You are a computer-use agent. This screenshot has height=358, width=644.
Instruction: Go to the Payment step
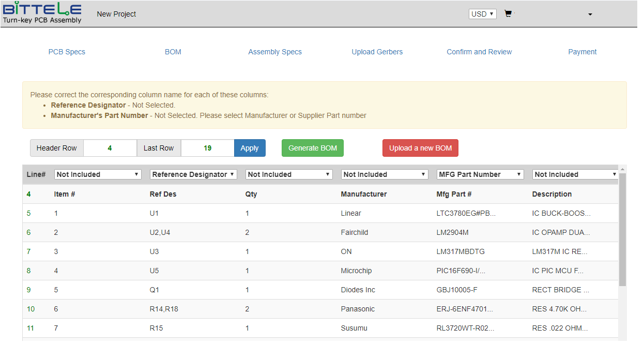[582, 52]
